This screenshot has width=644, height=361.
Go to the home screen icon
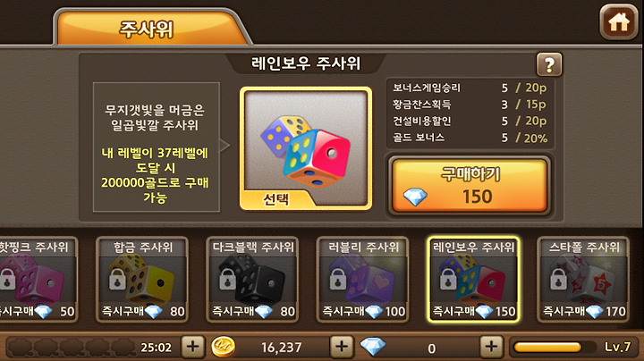[619, 21]
